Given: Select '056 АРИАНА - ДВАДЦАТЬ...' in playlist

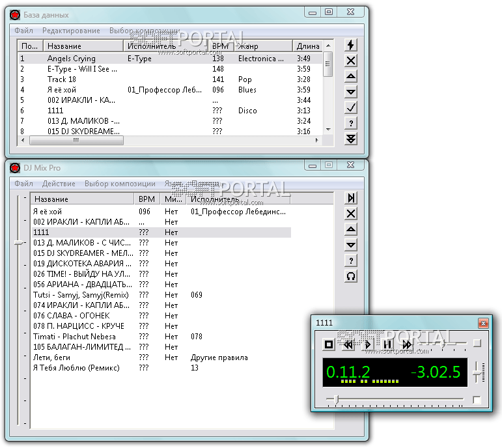Looking at the screenshot, I should click(x=161, y=285).
